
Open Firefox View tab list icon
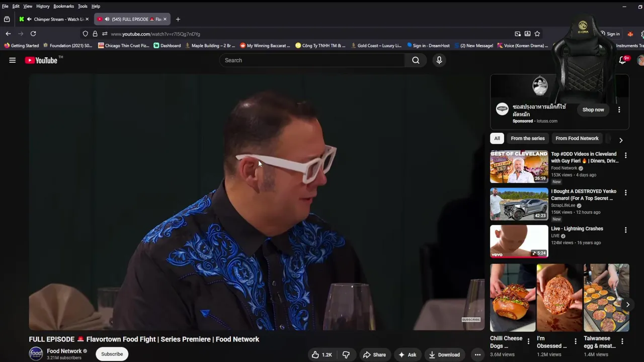coord(7,19)
